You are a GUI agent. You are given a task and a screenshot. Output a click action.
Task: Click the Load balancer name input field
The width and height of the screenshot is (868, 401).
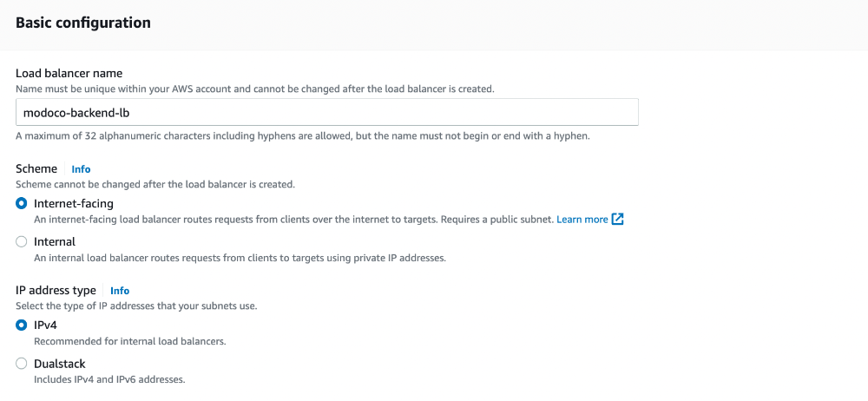pos(326,113)
